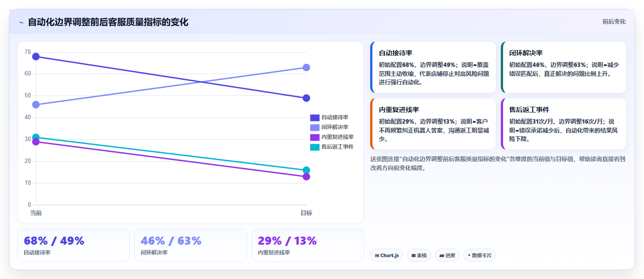Toggle the 自动接待率 legend swatch
Screen dimensions: 644x279
coord(315,117)
